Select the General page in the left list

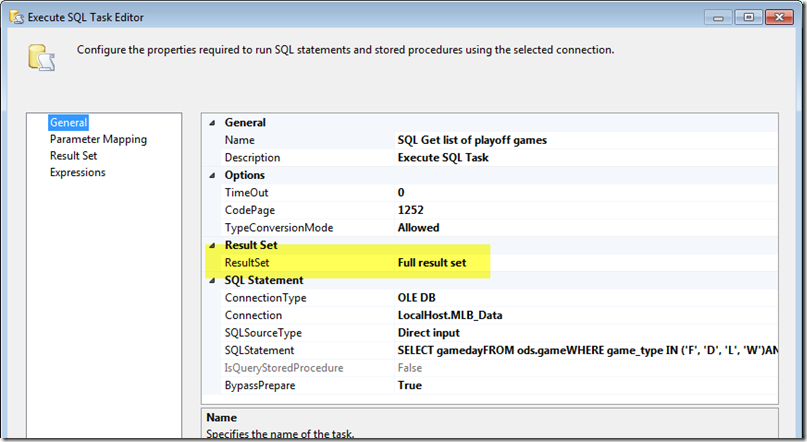(x=69, y=123)
